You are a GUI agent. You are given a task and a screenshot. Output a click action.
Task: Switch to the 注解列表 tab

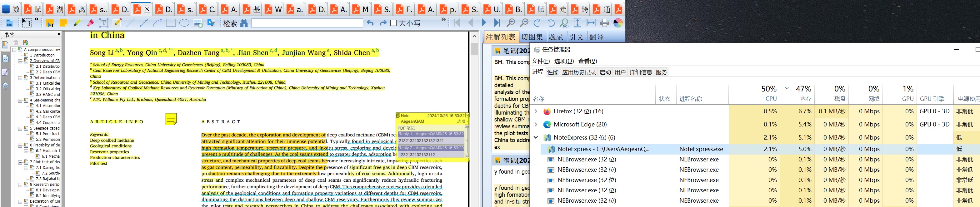coord(500,37)
